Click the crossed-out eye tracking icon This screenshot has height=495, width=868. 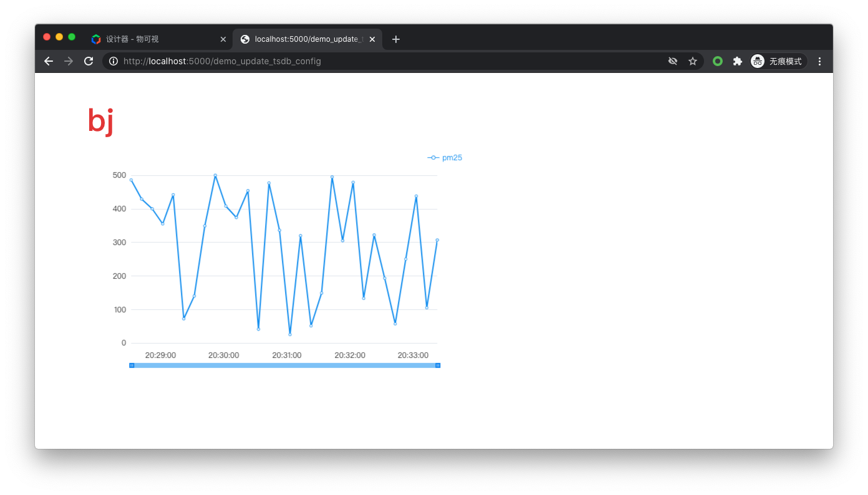click(x=673, y=61)
